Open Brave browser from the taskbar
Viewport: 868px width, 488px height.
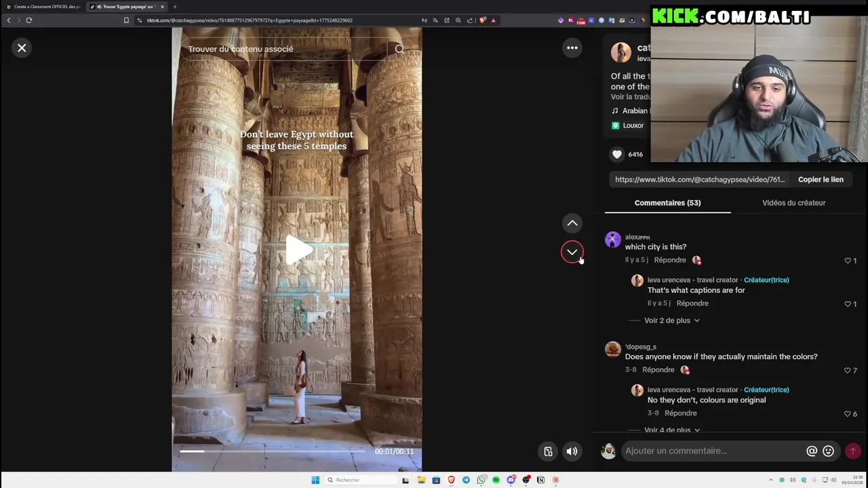click(x=451, y=480)
